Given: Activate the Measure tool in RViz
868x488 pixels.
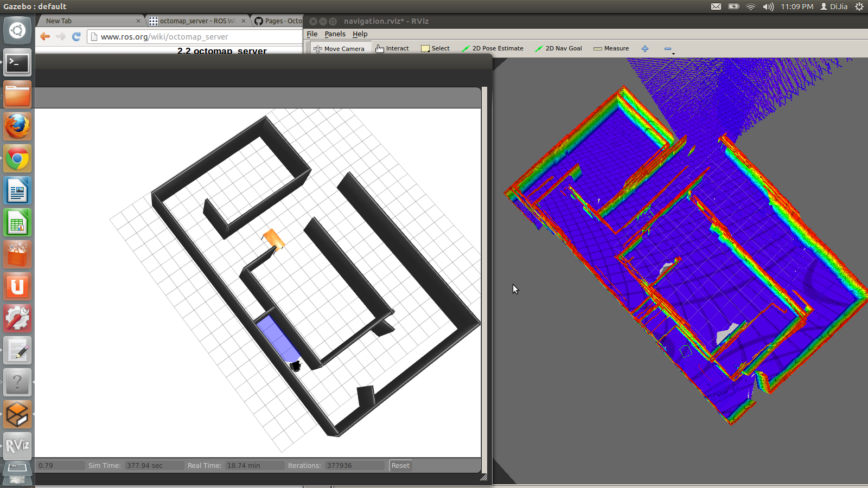Looking at the screenshot, I should point(611,48).
